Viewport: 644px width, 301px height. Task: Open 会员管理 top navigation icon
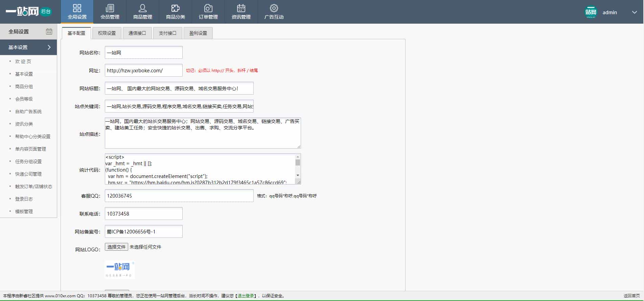(110, 8)
